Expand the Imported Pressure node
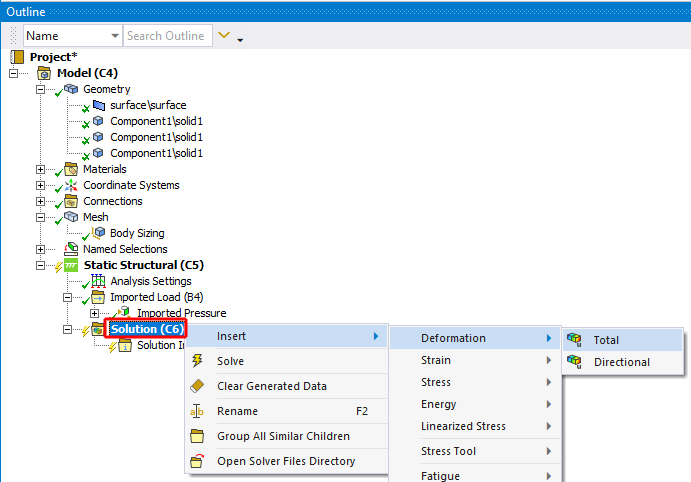The image size is (691, 482). [94, 313]
